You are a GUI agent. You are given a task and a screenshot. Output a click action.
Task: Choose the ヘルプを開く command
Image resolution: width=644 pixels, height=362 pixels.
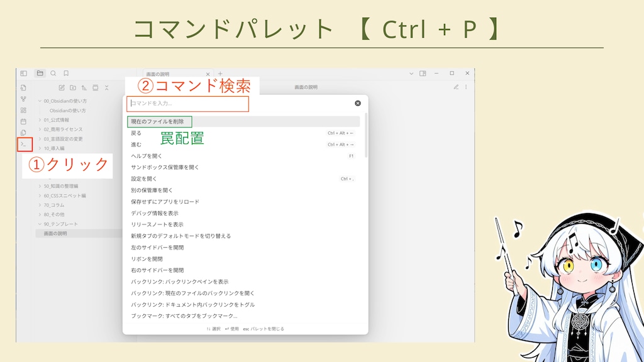click(147, 156)
